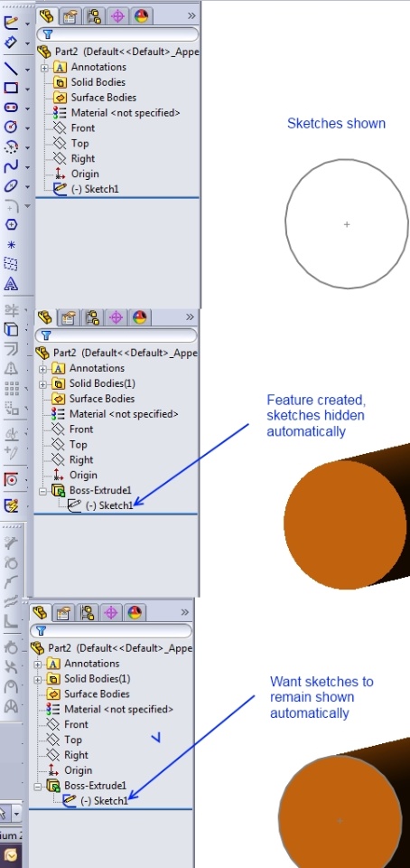Click the tree filter field in bottom panel

point(111,630)
